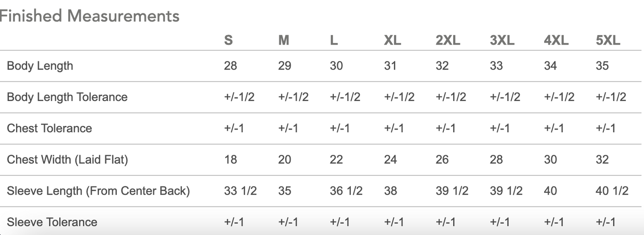This screenshot has height=235, width=644.
Task: Select the Chest Width (Laid Flat) label
Action: (x=67, y=159)
